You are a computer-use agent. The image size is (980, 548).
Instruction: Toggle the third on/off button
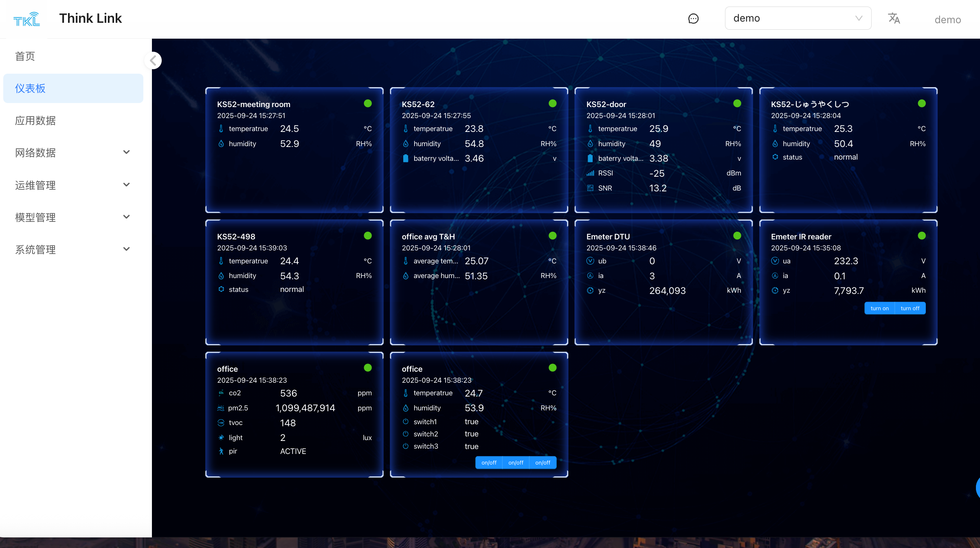(x=543, y=463)
